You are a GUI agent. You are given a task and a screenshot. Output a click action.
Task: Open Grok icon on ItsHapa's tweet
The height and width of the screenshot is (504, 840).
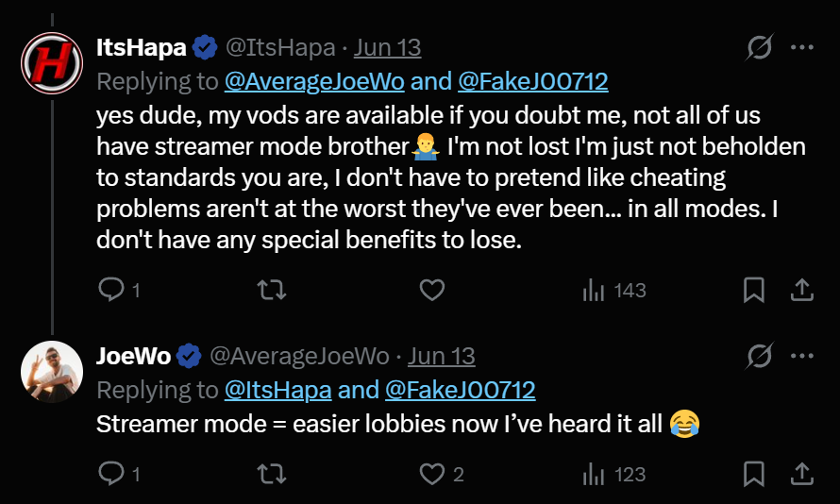point(759,47)
